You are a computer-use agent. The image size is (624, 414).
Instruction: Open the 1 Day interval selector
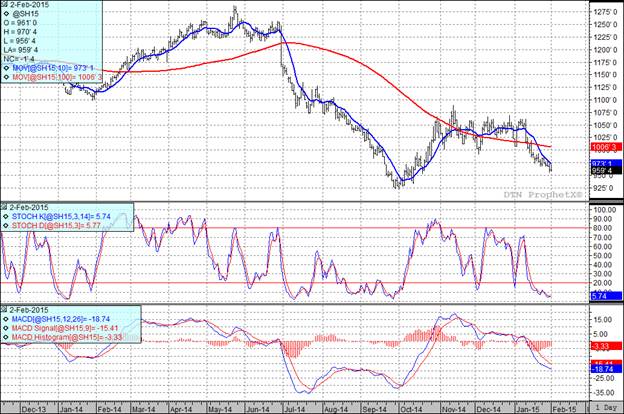point(606,408)
